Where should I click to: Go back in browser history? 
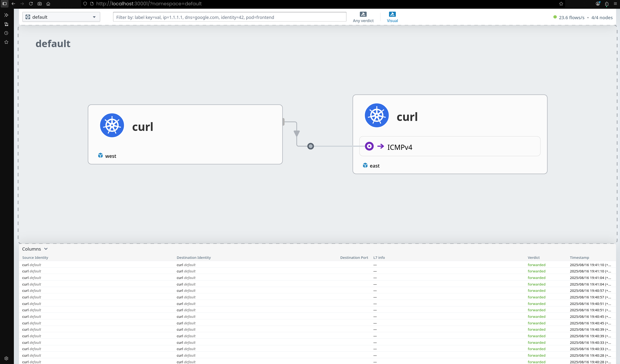point(14,4)
